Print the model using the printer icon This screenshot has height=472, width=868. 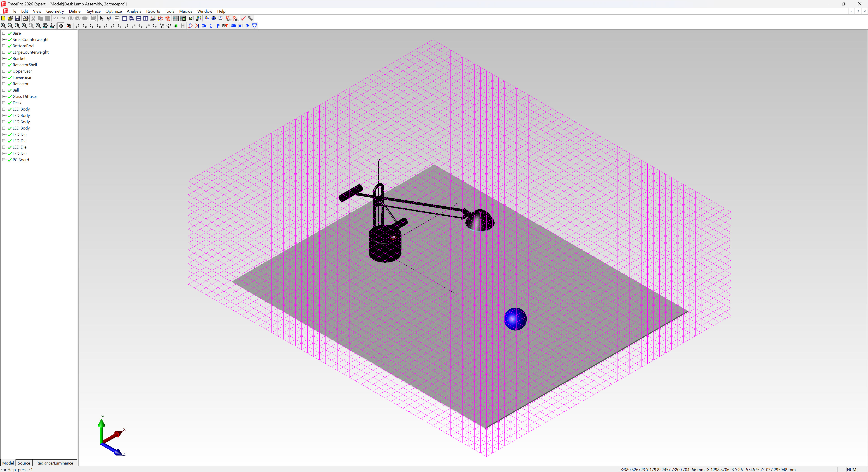point(26,18)
